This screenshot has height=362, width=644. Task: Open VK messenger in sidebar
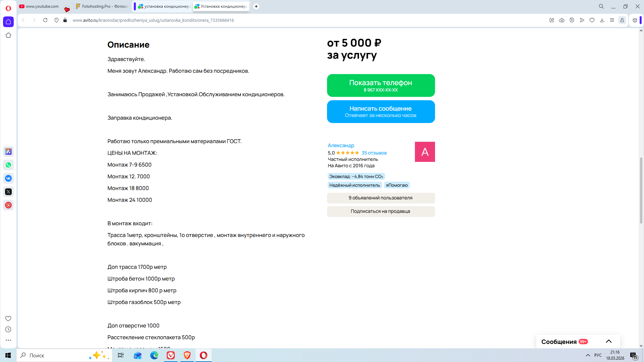[x=8, y=178]
